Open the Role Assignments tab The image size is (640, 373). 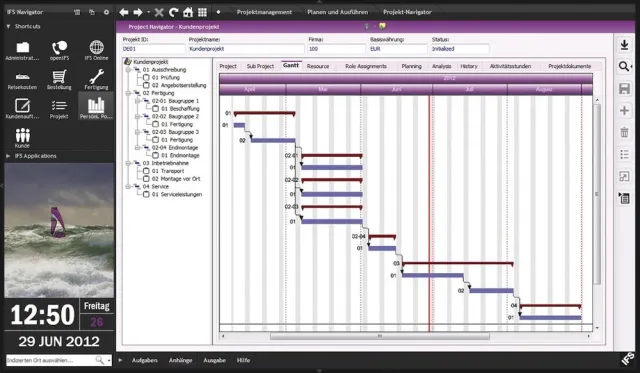[366, 66]
